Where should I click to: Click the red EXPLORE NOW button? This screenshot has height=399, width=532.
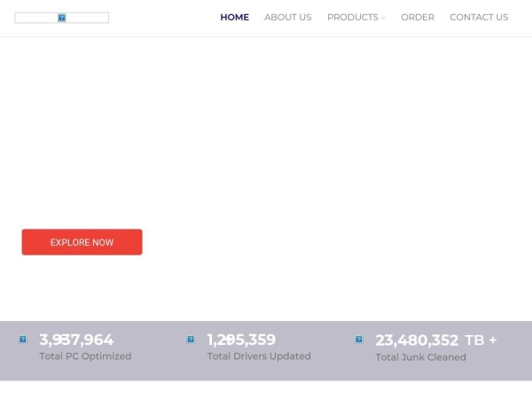(82, 242)
